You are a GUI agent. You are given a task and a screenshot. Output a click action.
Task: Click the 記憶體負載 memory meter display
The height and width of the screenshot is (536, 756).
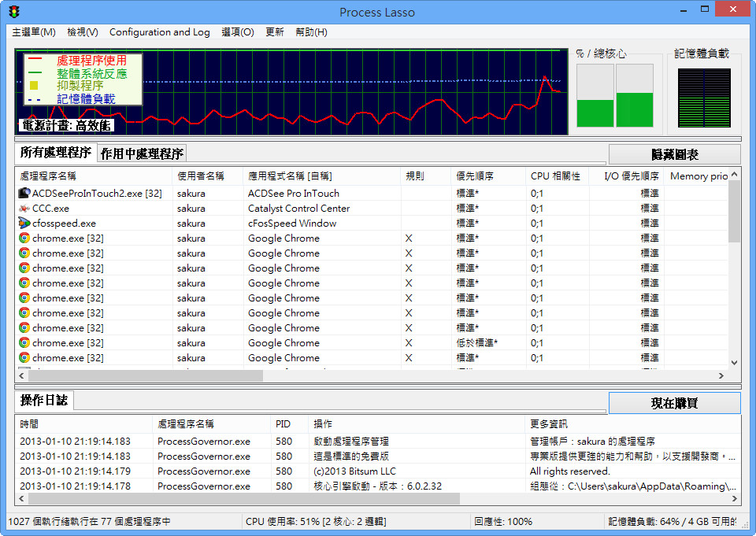pyautogui.click(x=704, y=98)
